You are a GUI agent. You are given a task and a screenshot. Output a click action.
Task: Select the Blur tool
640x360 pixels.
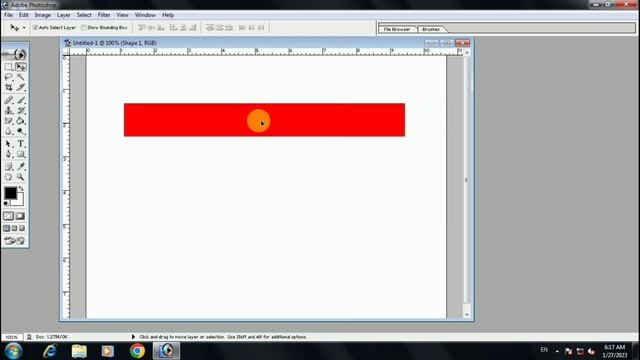[x=9, y=131]
